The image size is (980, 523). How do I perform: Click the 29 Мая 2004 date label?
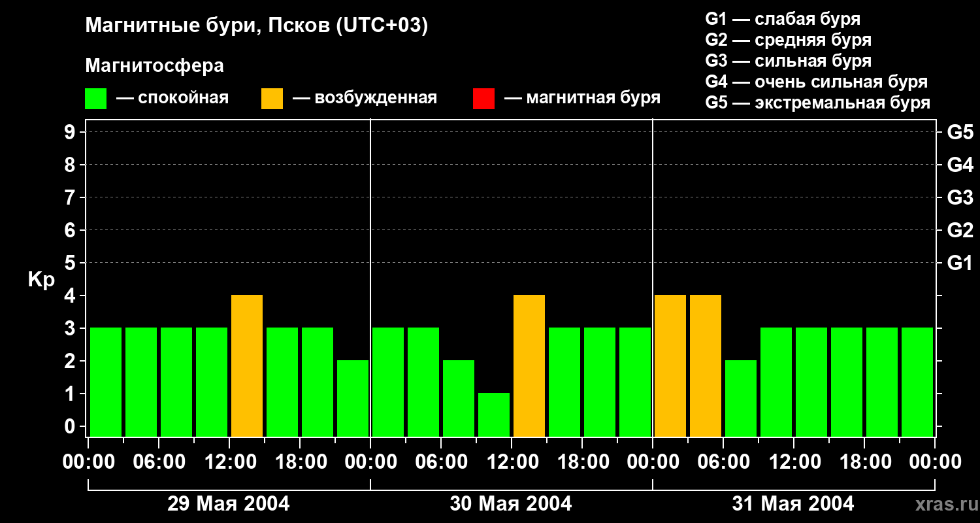[229, 503]
